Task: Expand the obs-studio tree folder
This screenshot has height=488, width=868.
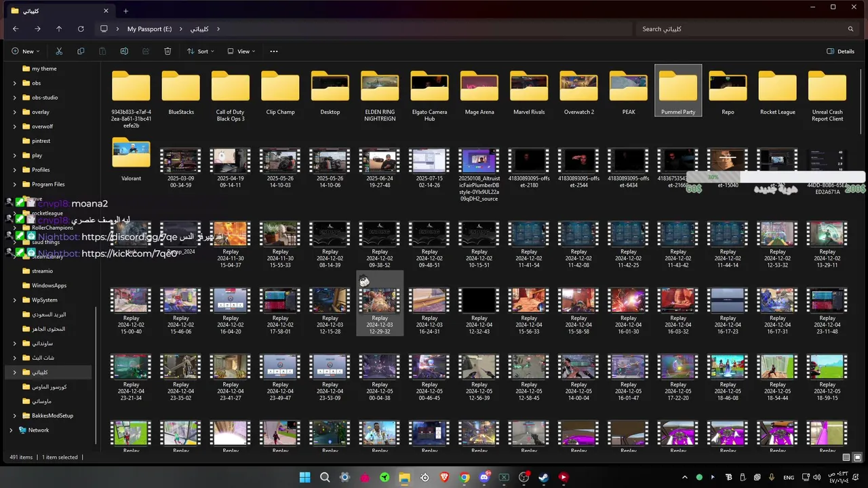Action: (x=15, y=98)
